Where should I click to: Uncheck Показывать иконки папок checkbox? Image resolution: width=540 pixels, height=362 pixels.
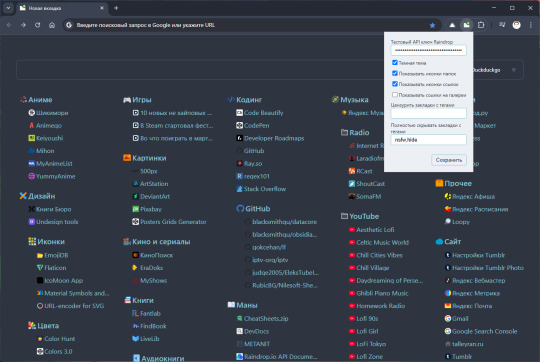point(395,73)
